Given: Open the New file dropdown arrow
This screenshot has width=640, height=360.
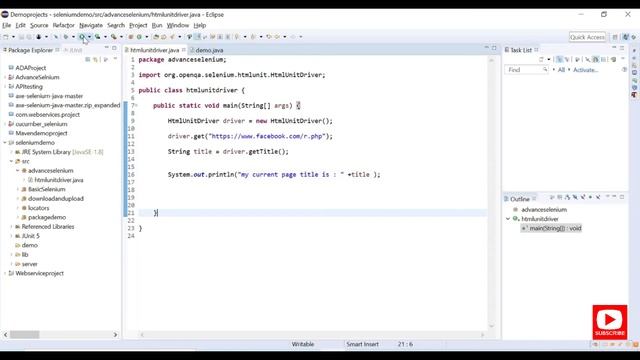Looking at the screenshot, I should pos(13,37).
